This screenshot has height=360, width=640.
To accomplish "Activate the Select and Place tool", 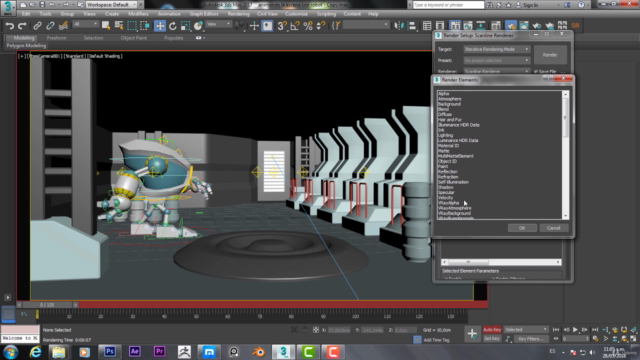I will click(x=198, y=26).
